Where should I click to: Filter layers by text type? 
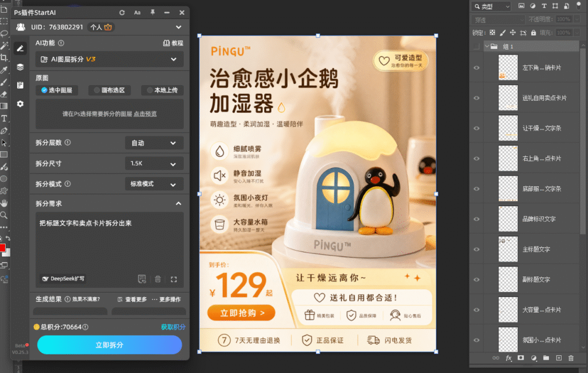tap(544, 6)
